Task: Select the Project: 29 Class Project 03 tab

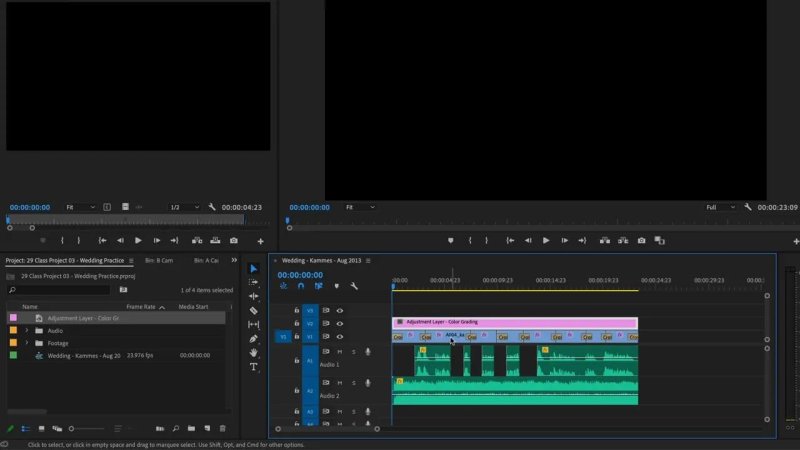Action: tap(65, 261)
